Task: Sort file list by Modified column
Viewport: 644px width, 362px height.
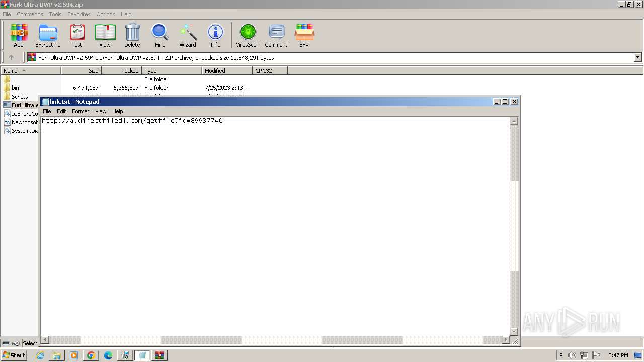Action: 227,71
